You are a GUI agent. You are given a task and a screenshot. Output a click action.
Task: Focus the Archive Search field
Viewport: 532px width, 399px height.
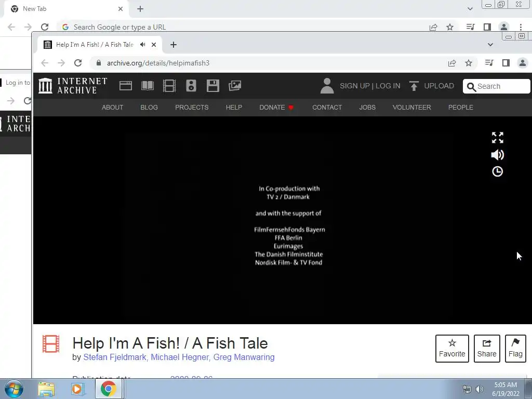pyautogui.click(x=496, y=86)
